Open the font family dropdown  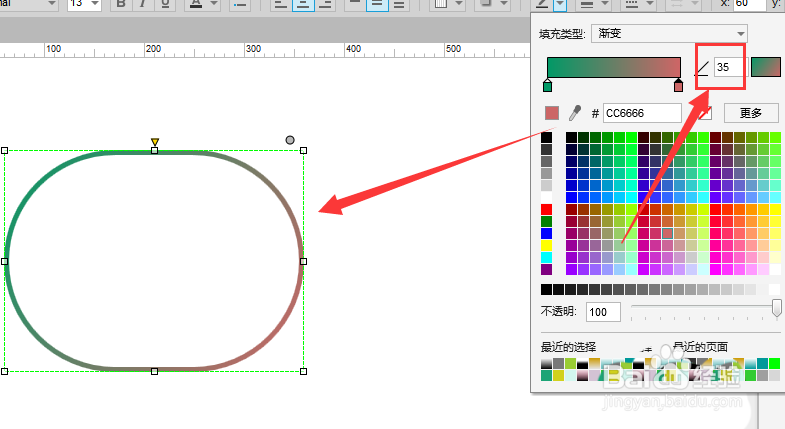pyautogui.click(x=52, y=4)
